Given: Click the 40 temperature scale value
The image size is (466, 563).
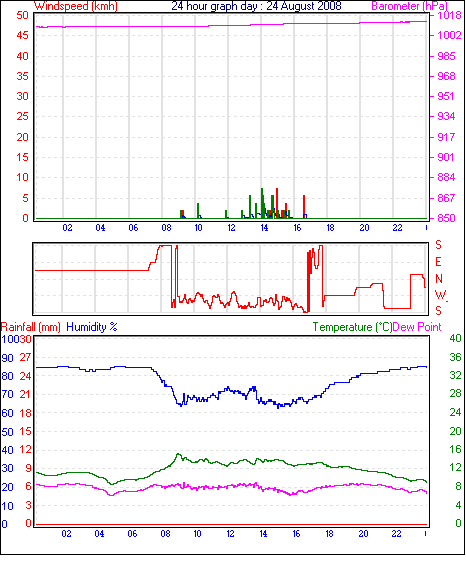Looking at the screenshot, I should pyautogui.click(x=455, y=338).
